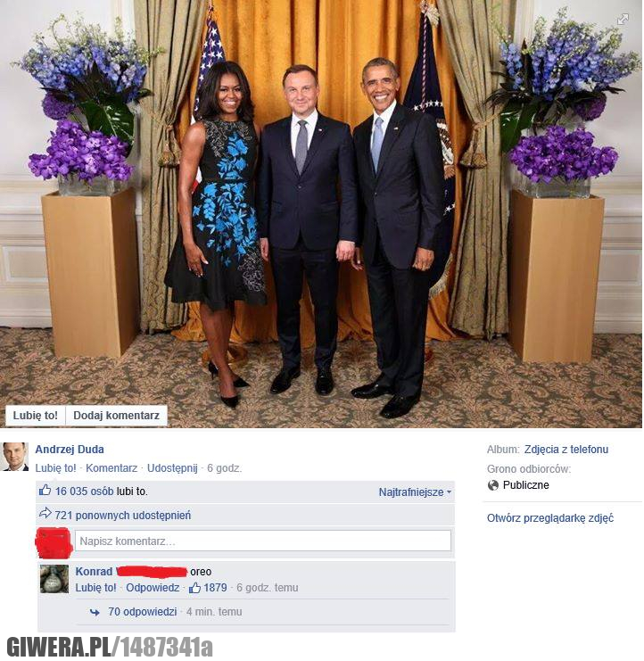
Task: Open Andrzej Duda's profile picture thumbnail
Action: tap(15, 457)
